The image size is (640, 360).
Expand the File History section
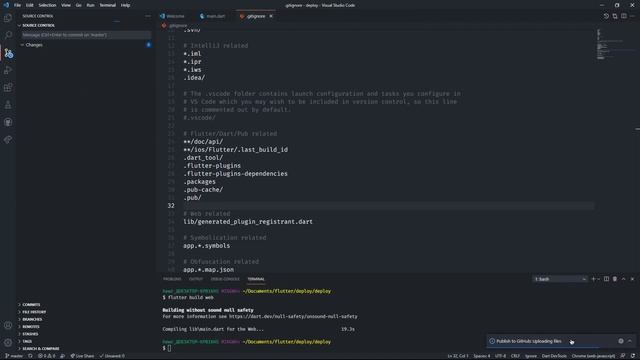click(x=34, y=312)
